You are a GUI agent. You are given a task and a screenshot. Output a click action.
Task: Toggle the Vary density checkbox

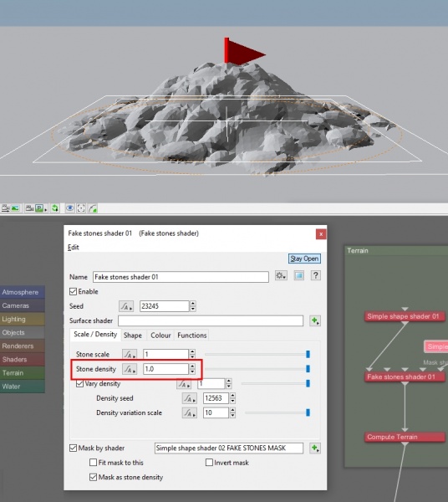pyautogui.click(x=79, y=383)
